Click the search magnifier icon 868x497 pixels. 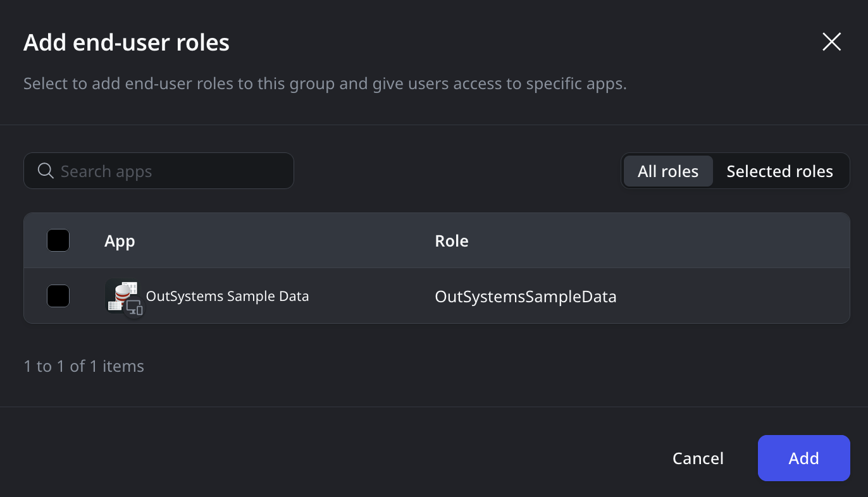point(46,171)
